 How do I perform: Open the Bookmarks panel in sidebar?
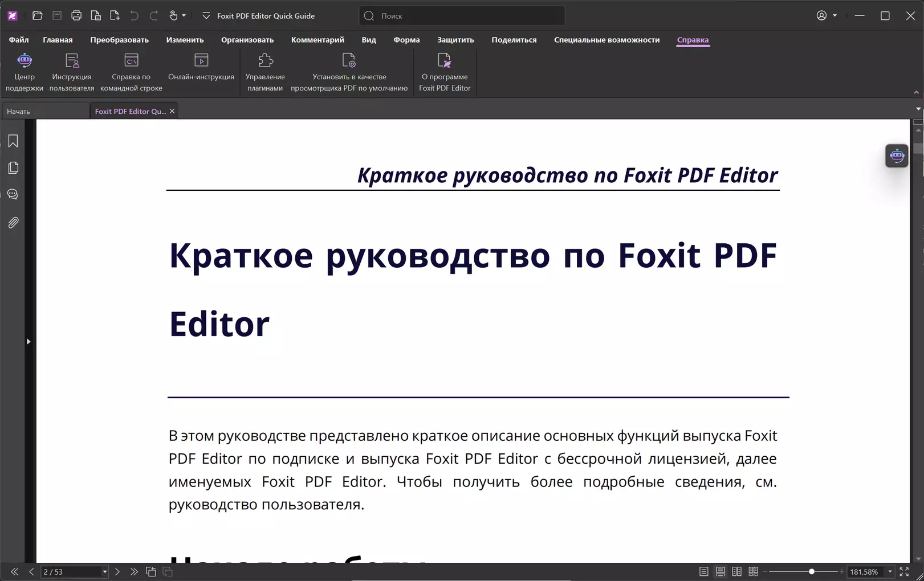pyautogui.click(x=13, y=141)
